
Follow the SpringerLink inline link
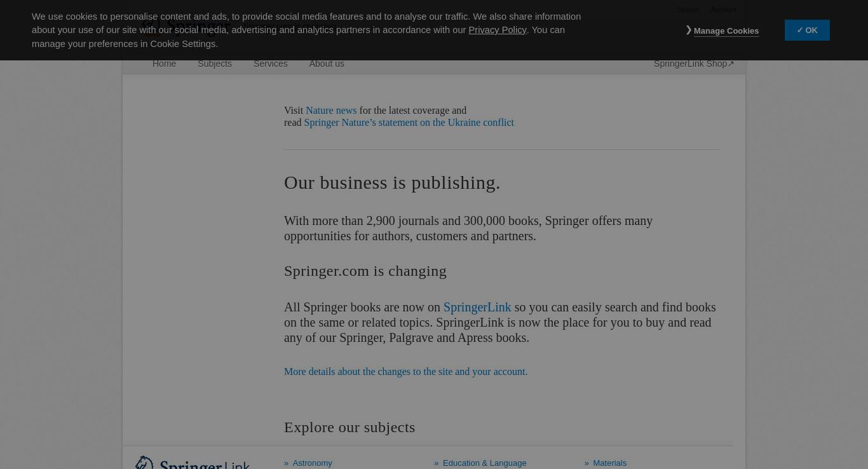point(477,307)
